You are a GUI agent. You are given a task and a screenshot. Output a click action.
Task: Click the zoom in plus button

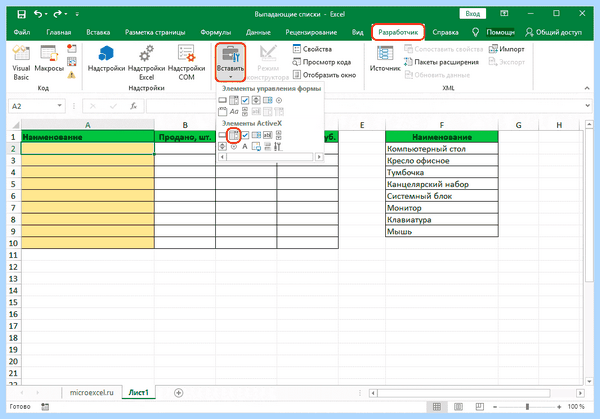559,407
